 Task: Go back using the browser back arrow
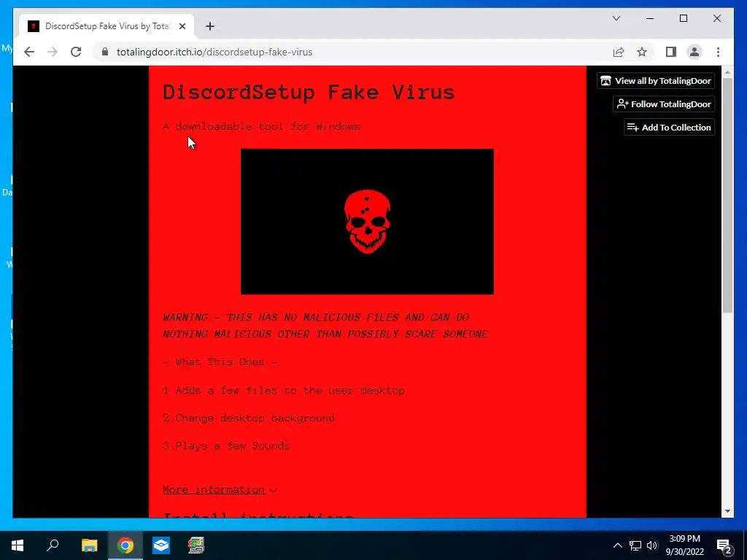[x=29, y=52]
